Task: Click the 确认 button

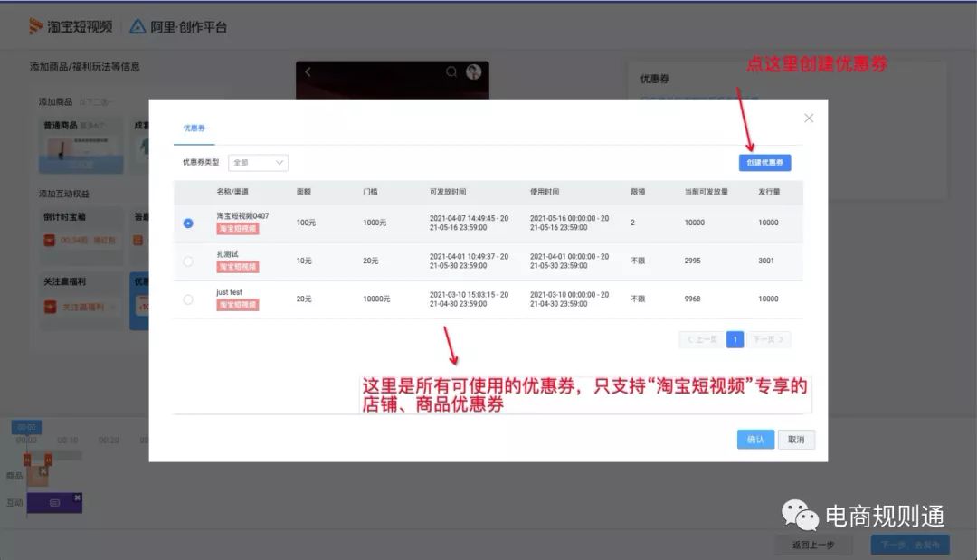Action: [755, 440]
